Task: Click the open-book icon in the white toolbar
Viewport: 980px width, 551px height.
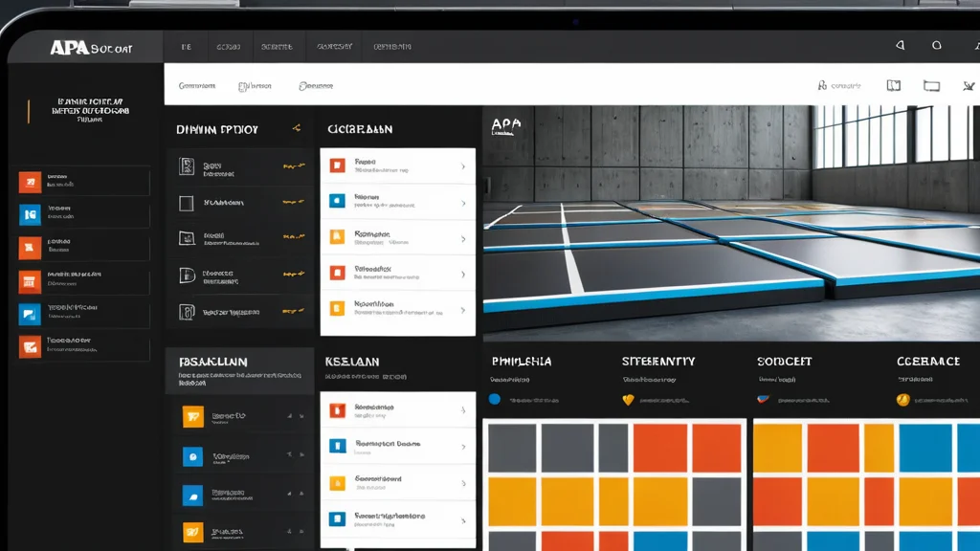Action: [894, 85]
